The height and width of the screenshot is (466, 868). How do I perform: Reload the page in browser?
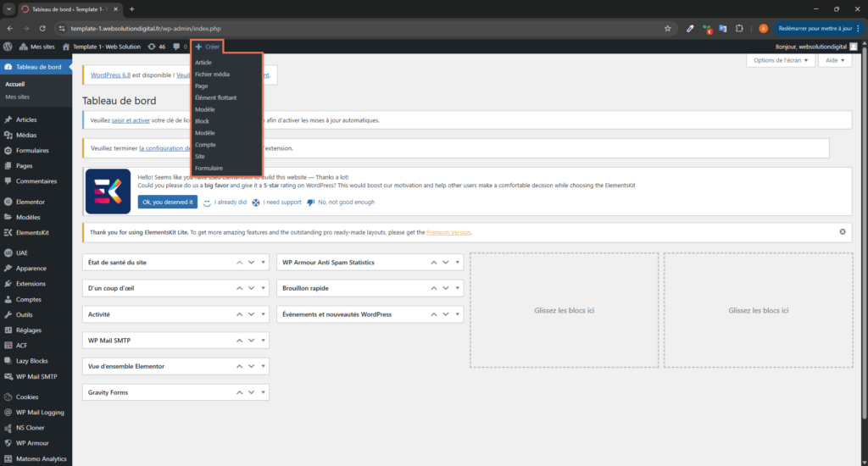pyautogui.click(x=42, y=28)
